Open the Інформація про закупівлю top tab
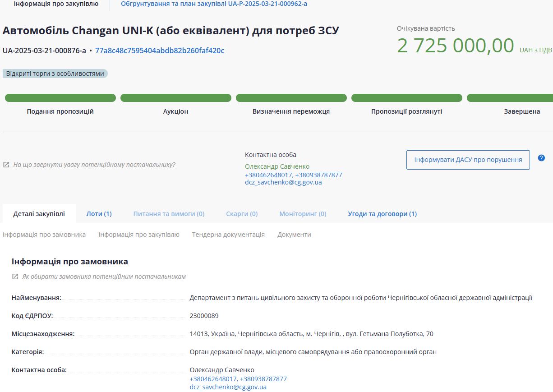 click(x=56, y=4)
